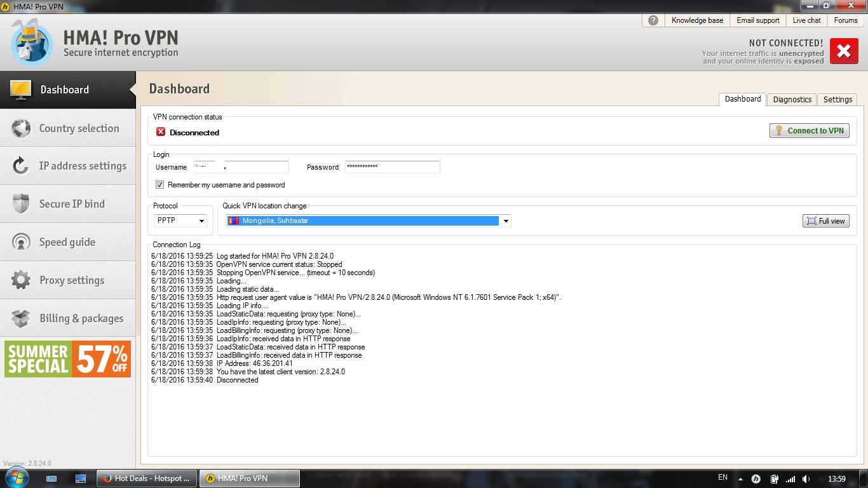Click the volume speaker tray icon
Viewport: 868px width, 488px height.
(x=806, y=479)
